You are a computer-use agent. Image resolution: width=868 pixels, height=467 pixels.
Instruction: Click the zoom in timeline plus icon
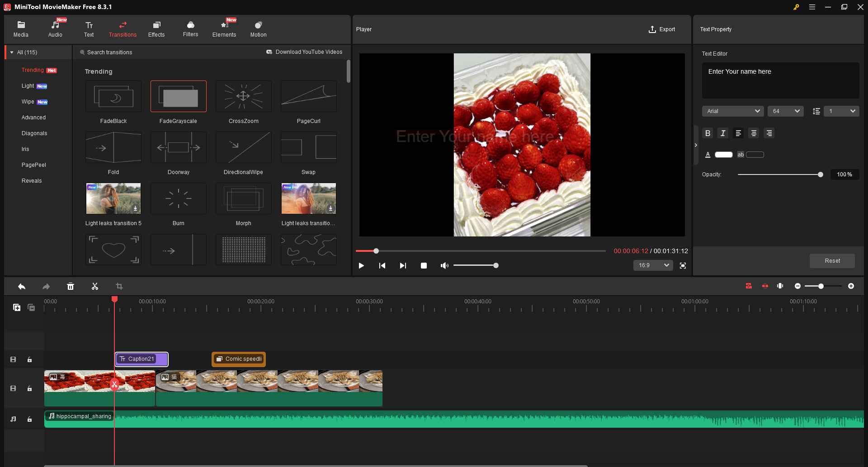[x=851, y=286]
